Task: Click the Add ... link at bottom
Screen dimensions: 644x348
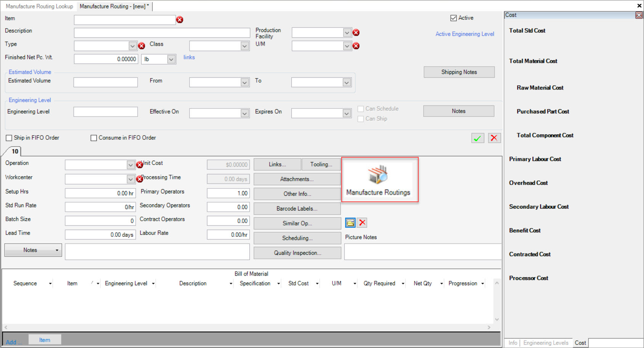Action: click(x=14, y=342)
